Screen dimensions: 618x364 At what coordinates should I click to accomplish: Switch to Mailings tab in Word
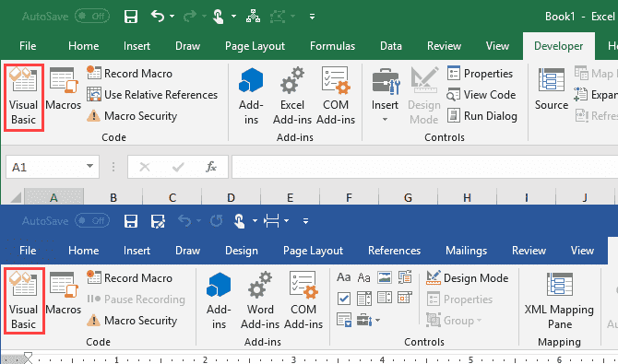point(466,251)
